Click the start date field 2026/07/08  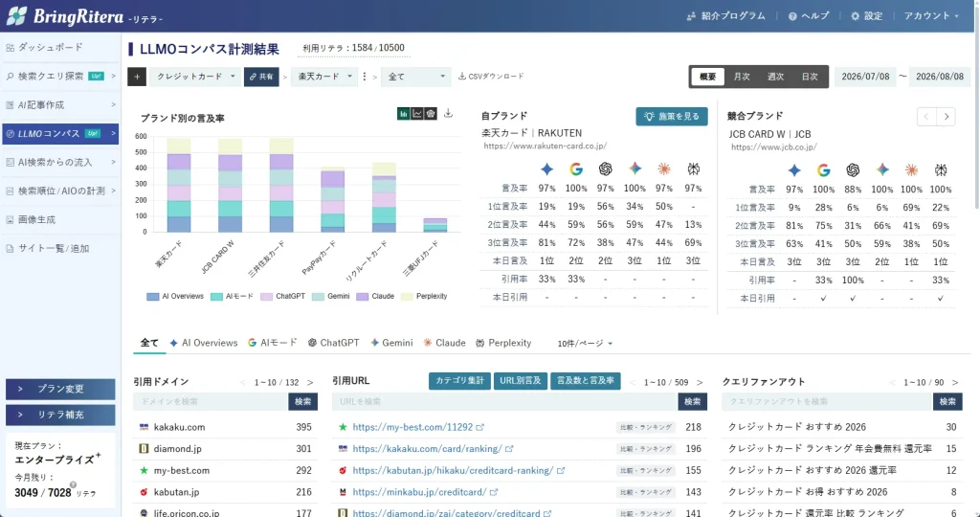(x=865, y=77)
